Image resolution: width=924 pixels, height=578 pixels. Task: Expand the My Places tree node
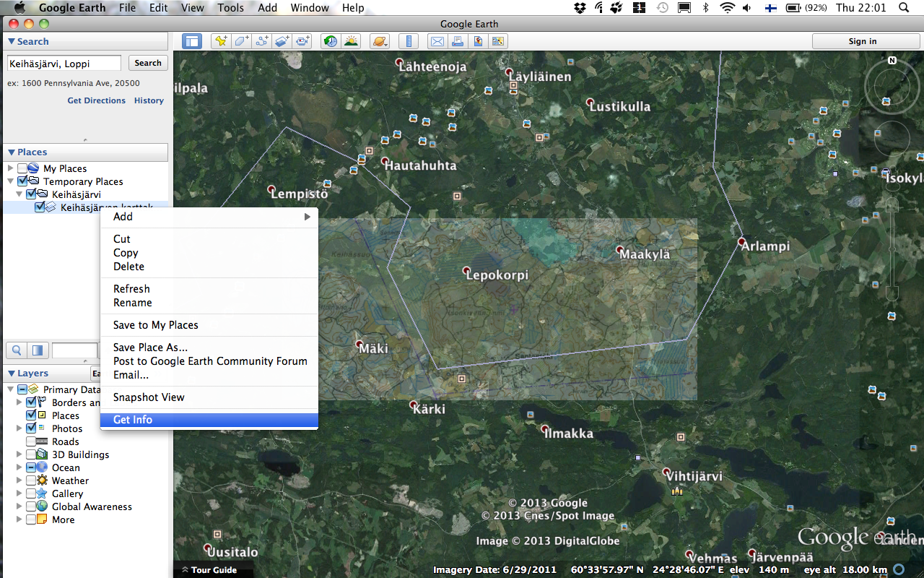click(10, 168)
